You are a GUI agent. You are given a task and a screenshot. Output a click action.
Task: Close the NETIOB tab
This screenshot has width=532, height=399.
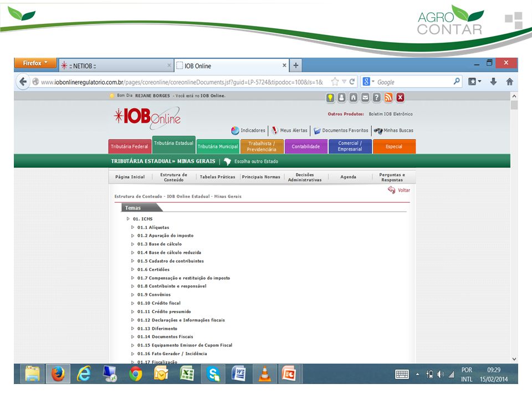pos(169,65)
